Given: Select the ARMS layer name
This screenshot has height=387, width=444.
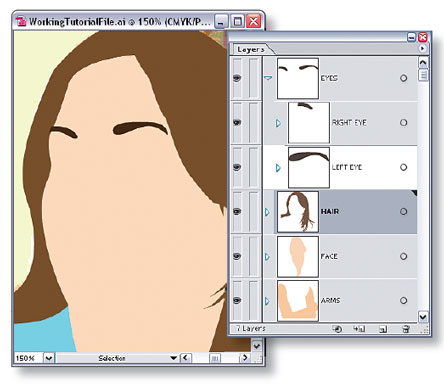Looking at the screenshot, I should pyautogui.click(x=330, y=300).
